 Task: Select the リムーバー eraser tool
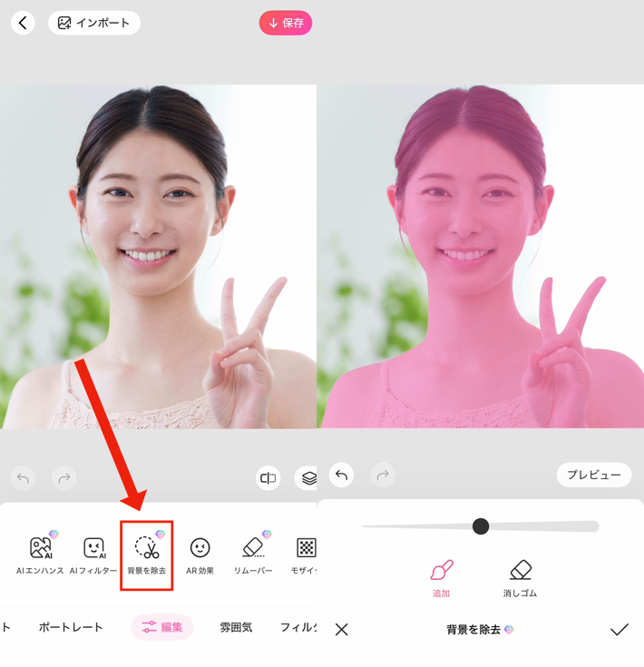click(x=253, y=554)
